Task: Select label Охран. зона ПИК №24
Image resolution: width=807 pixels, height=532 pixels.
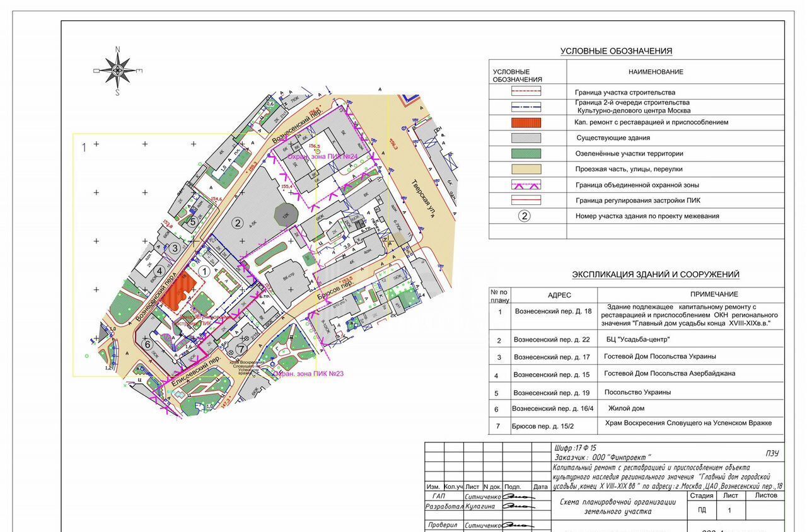Action: 322,156
